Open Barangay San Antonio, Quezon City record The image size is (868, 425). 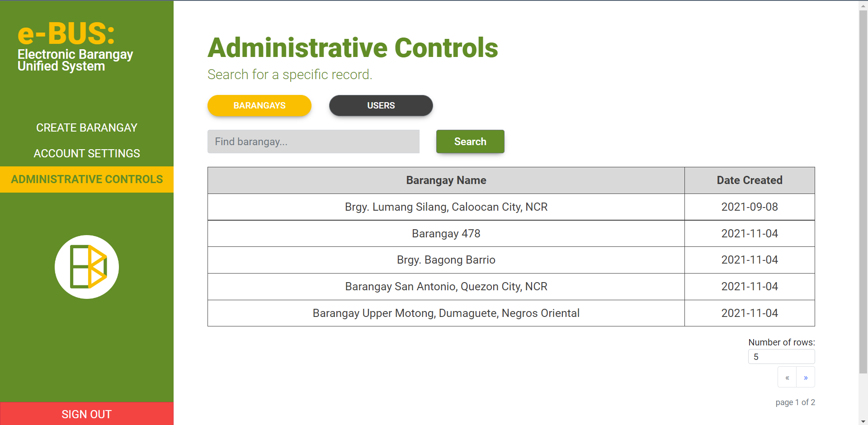pos(446,287)
